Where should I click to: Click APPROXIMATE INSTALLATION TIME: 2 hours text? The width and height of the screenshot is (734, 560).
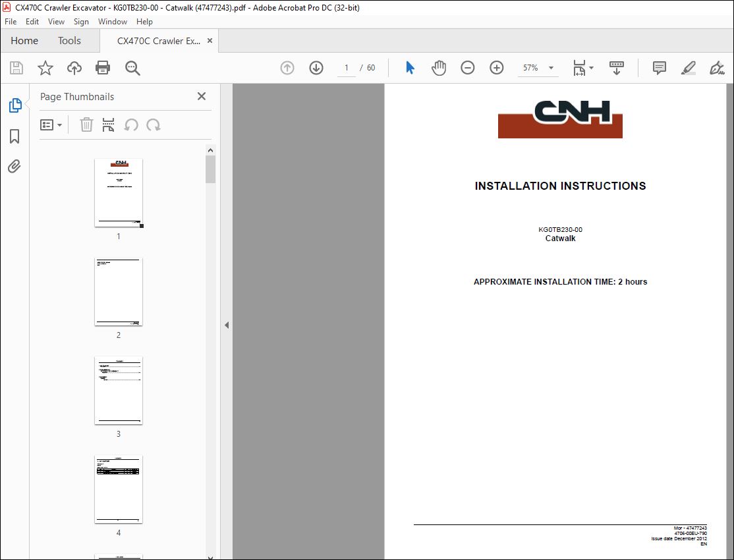[560, 282]
